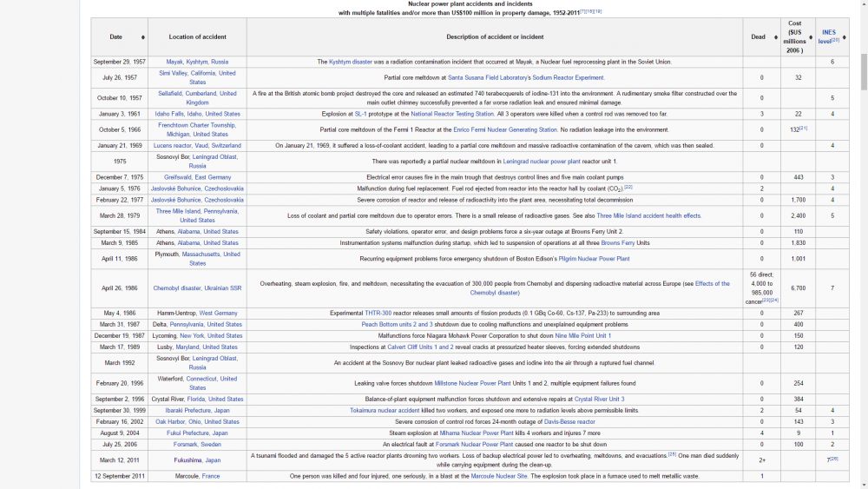Open Three Mile Island accident health effects link
The width and height of the screenshot is (868, 489).
tap(648, 216)
